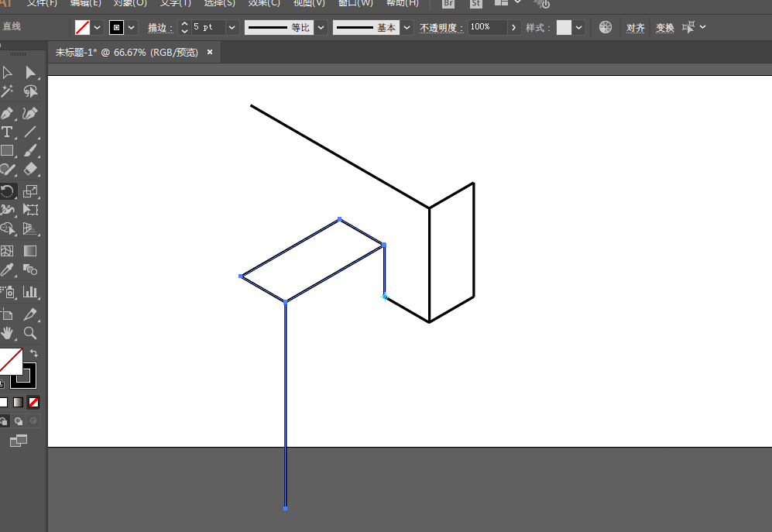The height and width of the screenshot is (532, 772).
Task: Select the Artboard tool
Action: 8,314
